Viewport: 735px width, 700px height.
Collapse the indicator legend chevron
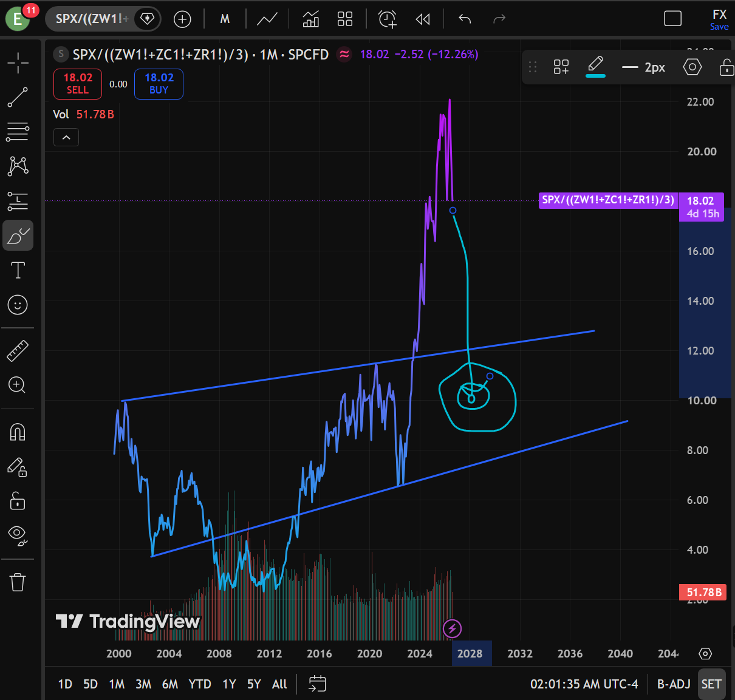pyautogui.click(x=66, y=138)
